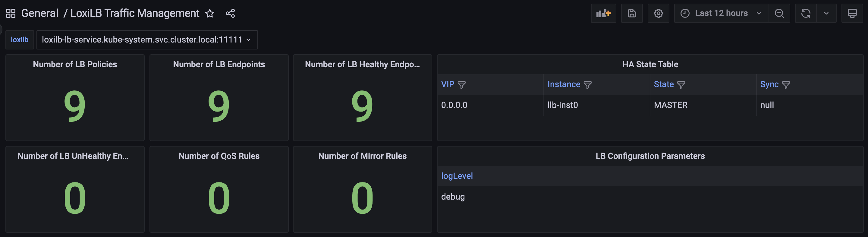Filter the VIP column
The height and width of the screenshot is (237, 868).
[462, 85]
